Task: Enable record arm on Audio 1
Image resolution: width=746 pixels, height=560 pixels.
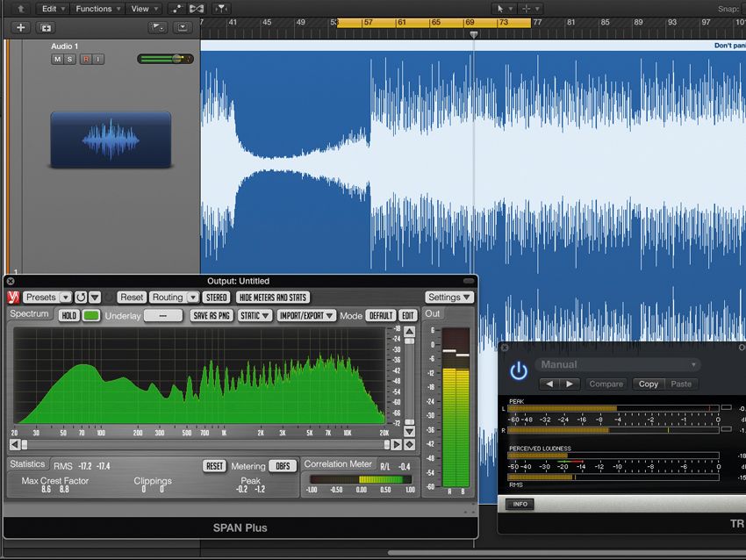Action: 84,59
